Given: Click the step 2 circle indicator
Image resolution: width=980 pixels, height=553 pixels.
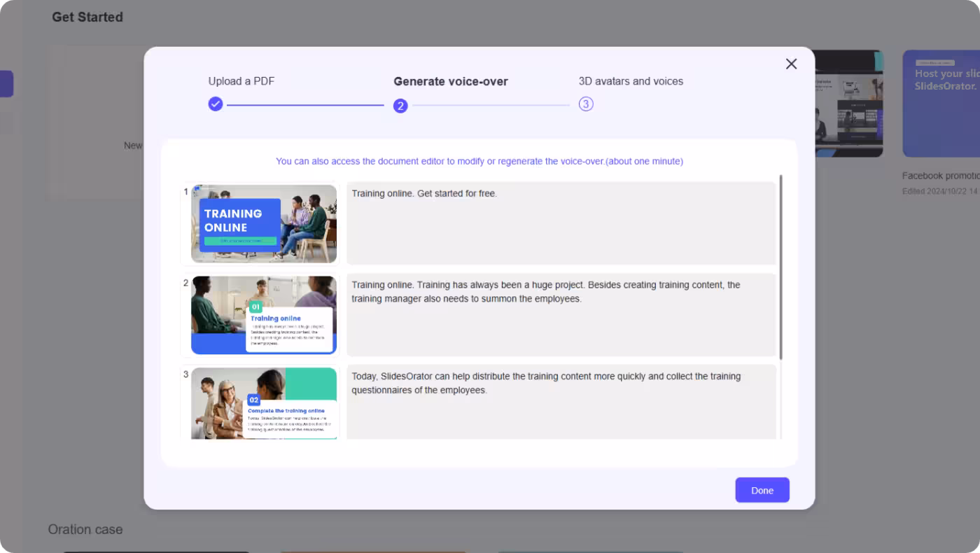Looking at the screenshot, I should tap(400, 106).
